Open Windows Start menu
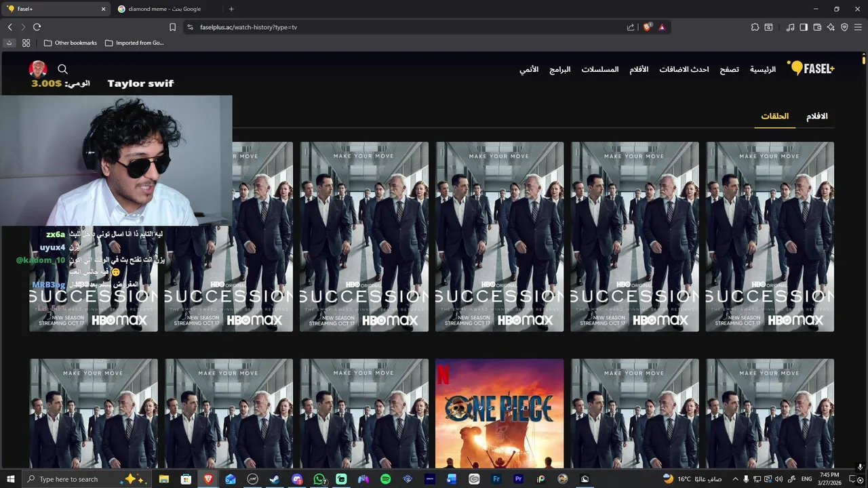 [x=10, y=479]
